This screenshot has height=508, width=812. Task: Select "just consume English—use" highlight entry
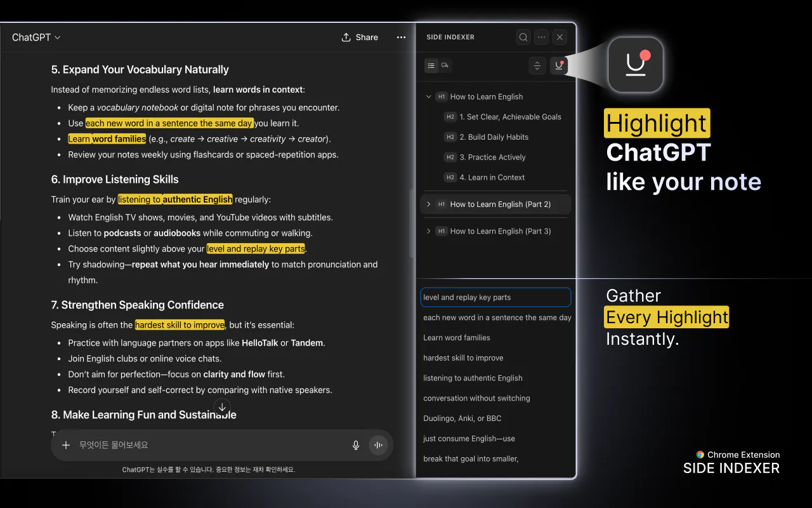(469, 439)
